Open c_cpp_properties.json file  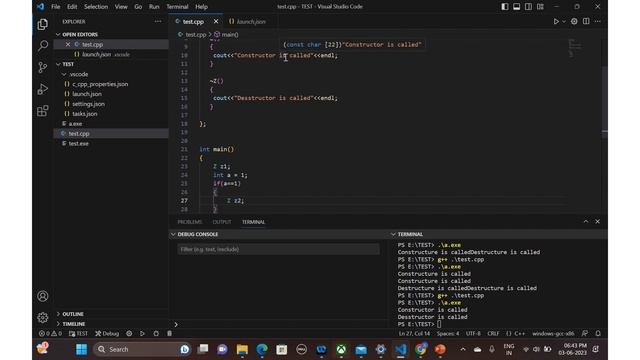111,84
